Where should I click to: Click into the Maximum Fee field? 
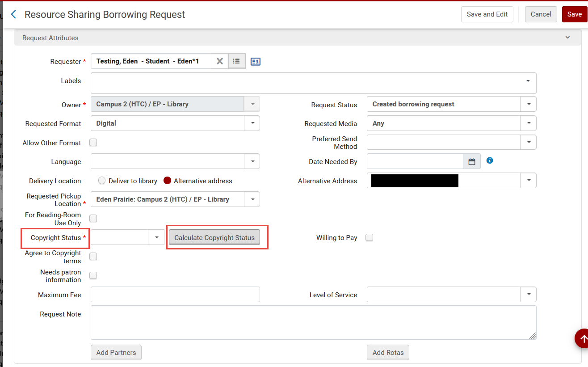pos(175,295)
